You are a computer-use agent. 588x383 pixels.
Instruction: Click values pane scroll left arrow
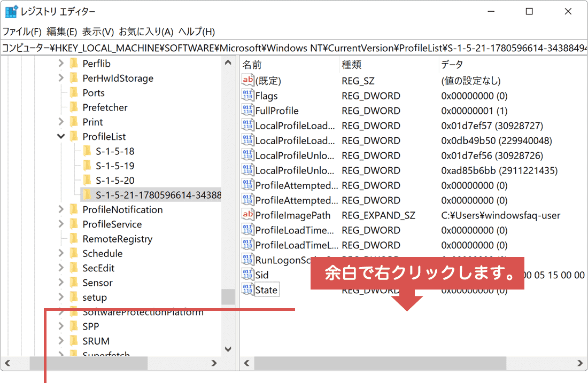pos(246,363)
